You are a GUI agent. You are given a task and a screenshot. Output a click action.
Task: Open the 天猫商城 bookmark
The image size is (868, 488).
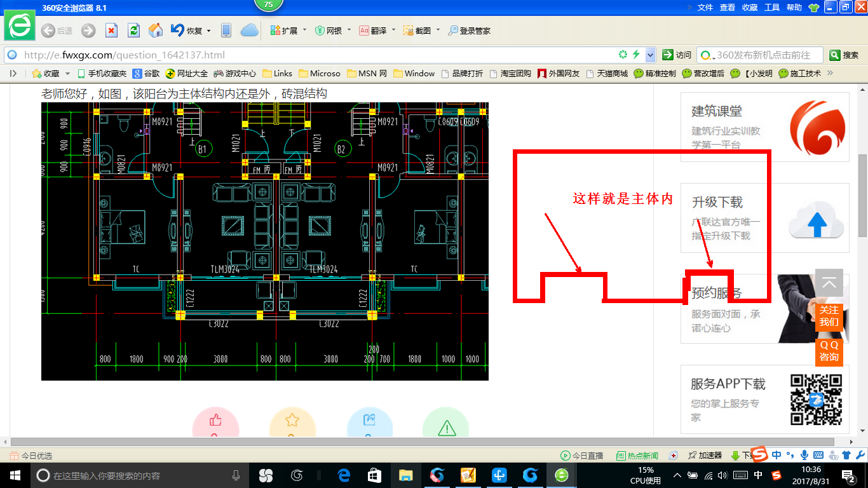606,74
